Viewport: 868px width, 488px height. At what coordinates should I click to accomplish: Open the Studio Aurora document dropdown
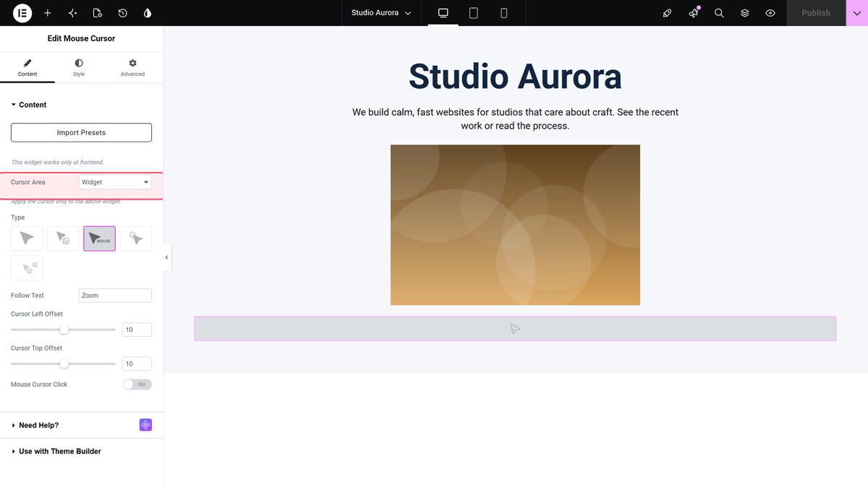pyautogui.click(x=381, y=13)
